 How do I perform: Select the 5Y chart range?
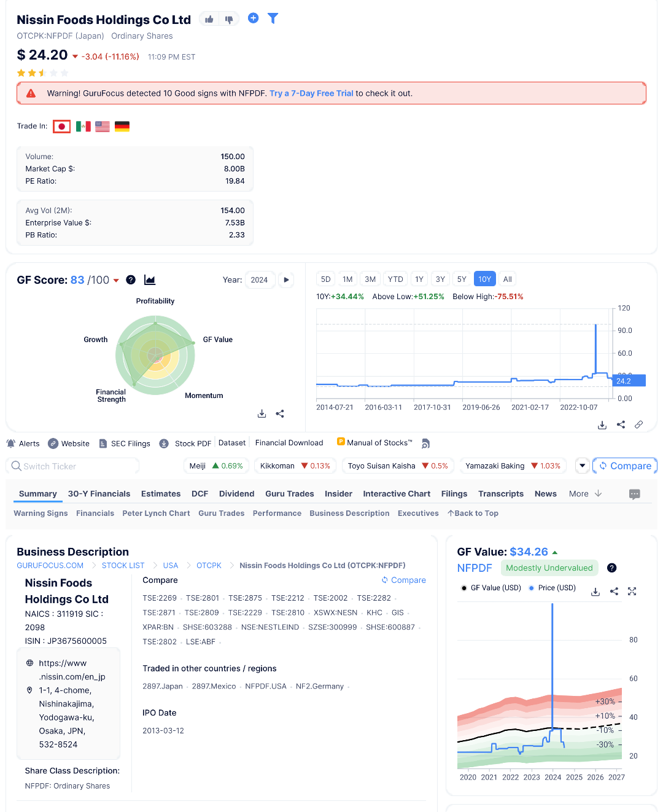pos(462,279)
